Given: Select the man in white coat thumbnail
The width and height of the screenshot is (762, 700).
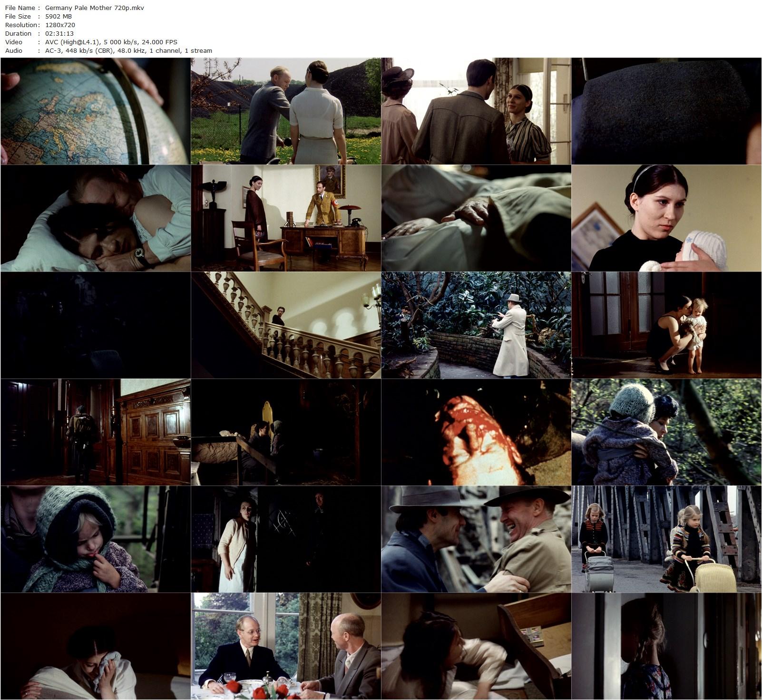Looking at the screenshot, I should click(x=476, y=325).
